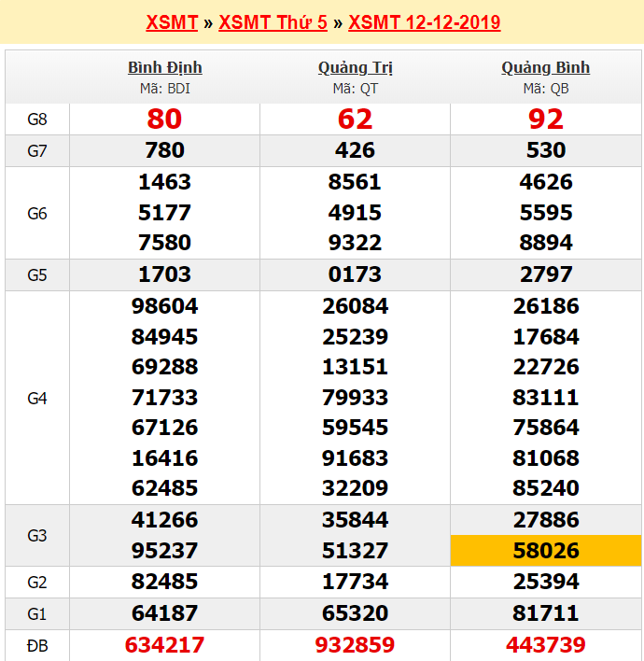Click the G6 number 1463
Image resolution: width=644 pixels, height=661 pixels.
165,182
